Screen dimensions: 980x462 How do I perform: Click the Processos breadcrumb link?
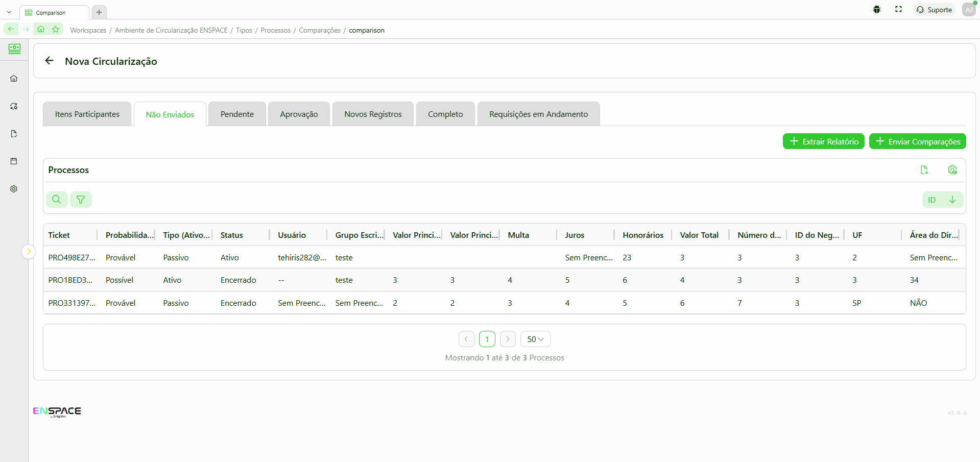[275, 31]
